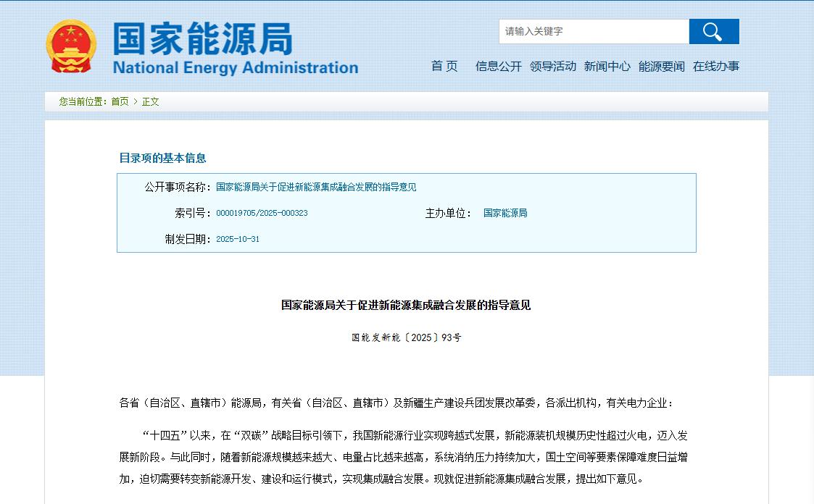
Task: Click the search keyword input field
Action: point(593,31)
